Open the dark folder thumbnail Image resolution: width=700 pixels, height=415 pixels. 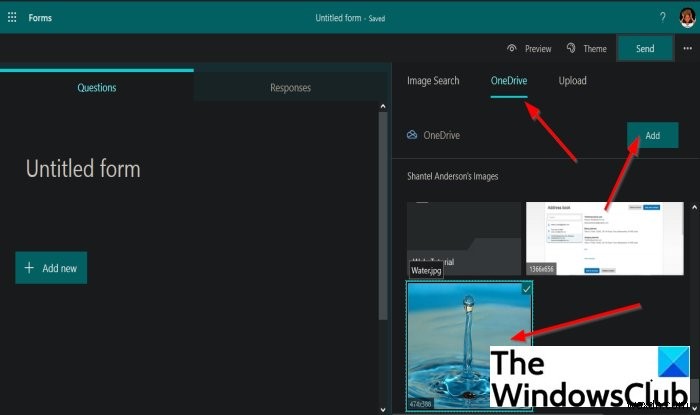463,238
